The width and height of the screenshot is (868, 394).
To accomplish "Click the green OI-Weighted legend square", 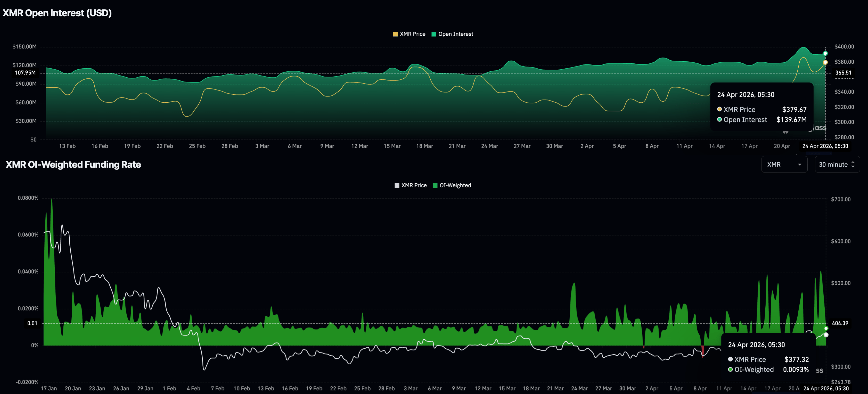I will point(435,185).
